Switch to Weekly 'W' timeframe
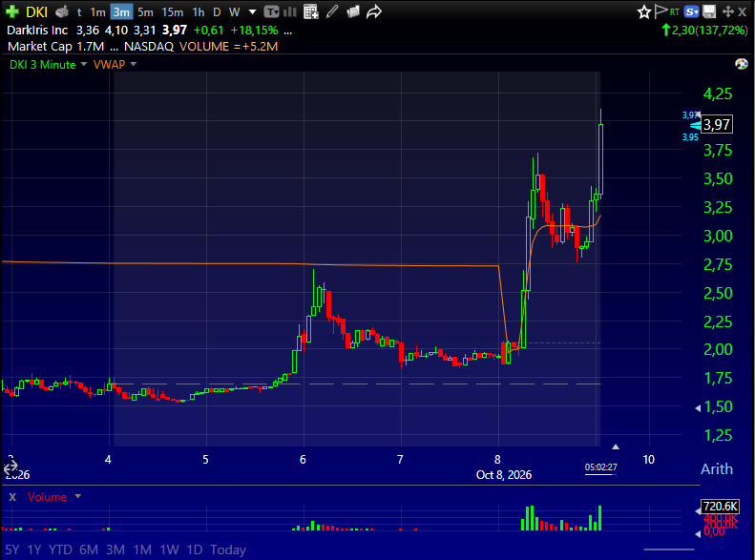The height and width of the screenshot is (560, 755). click(234, 12)
